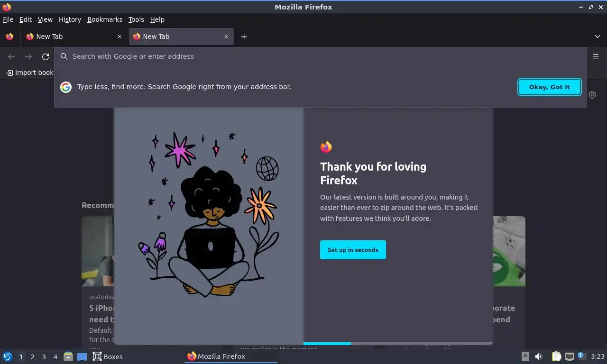This screenshot has height=364, width=607.
Task: Click Okay, Got It button
Action: pos(550,87)
